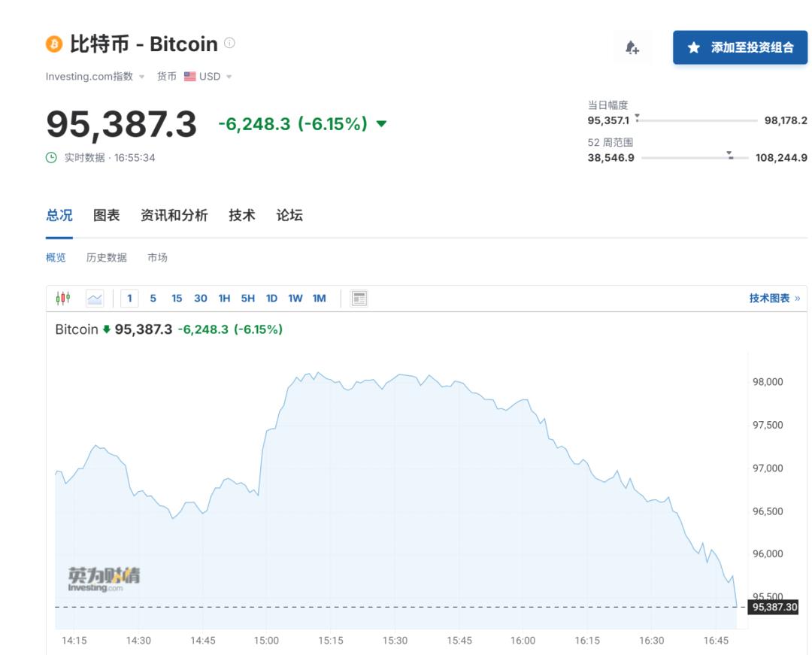812x655 pixels.
Task: Open the 历史数据 sub-tab
Action: click(106, 258)
